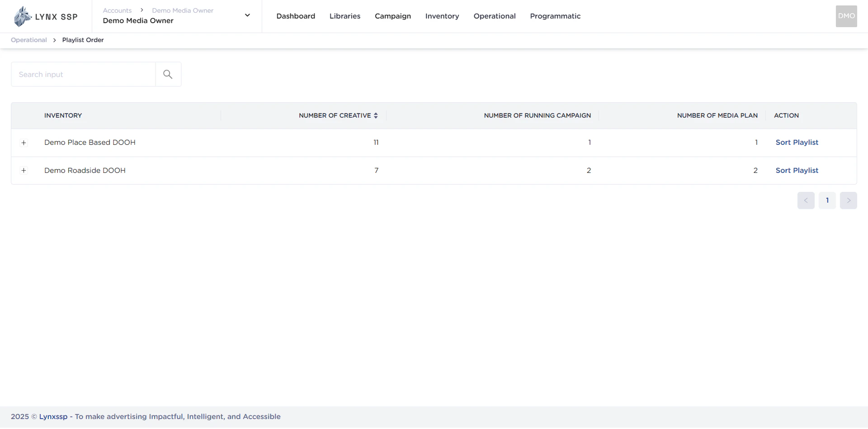This screenshot has height=429, width=868.
Task: Sort the table by Number of Creative
Action: pos(376,115)
